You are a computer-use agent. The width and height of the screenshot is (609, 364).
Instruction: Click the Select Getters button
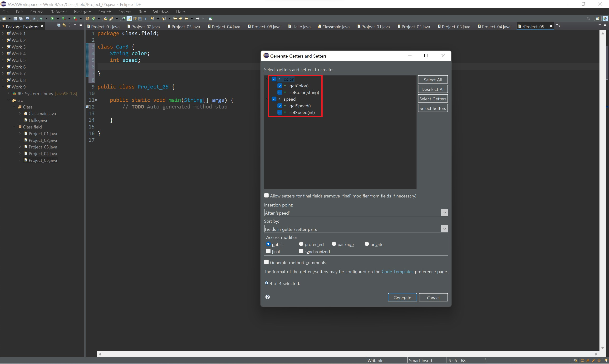click(433, 99)
